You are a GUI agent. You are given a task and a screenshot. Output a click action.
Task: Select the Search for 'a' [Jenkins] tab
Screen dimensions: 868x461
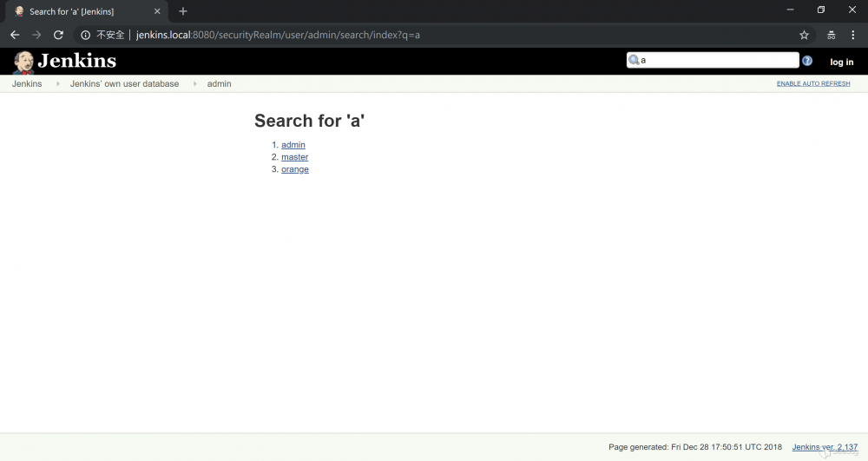pos(88,11)
